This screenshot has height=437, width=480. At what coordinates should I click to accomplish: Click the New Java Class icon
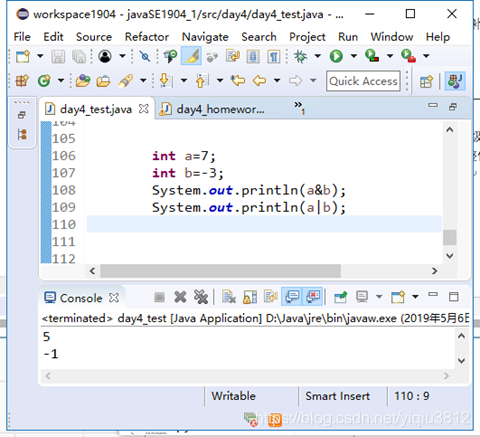coord(44,81)
